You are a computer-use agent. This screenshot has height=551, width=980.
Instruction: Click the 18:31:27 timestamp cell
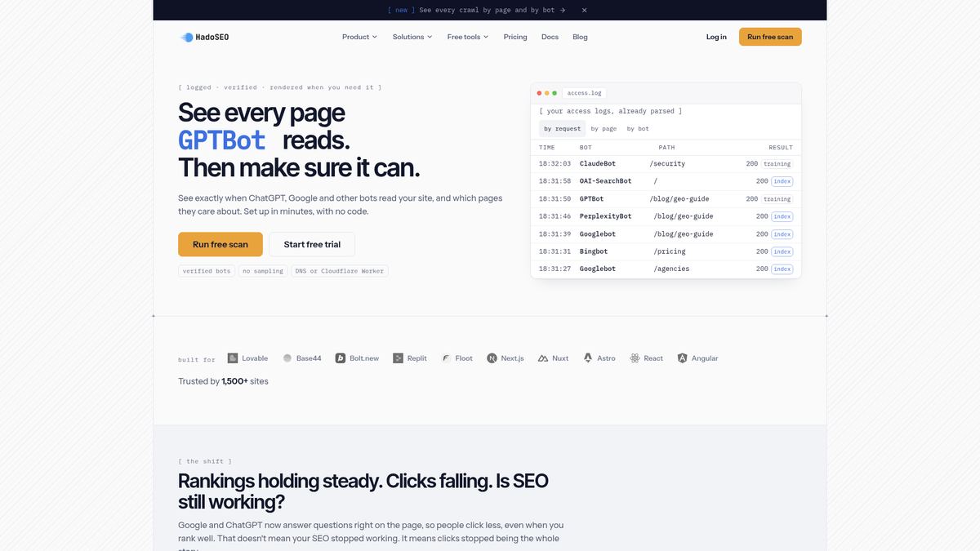coord(555,269)
